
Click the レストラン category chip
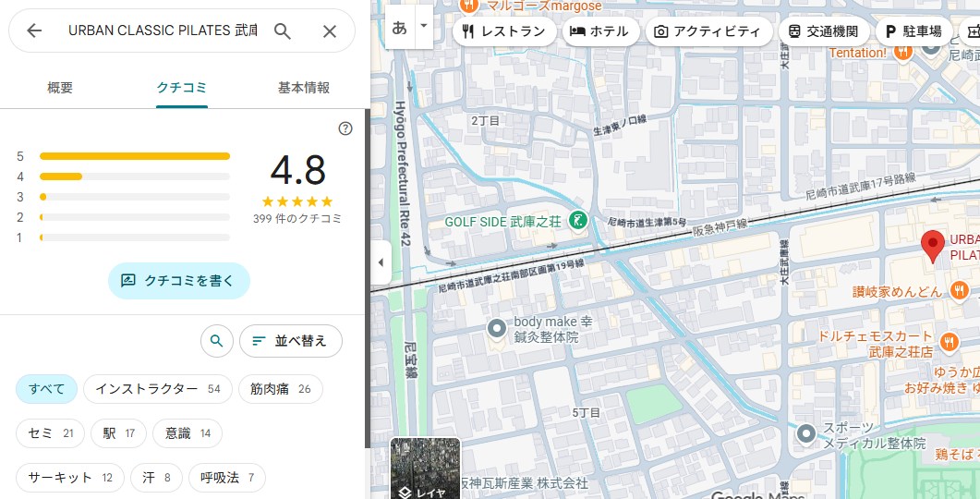pyautogui.click(x=504, y=31)
